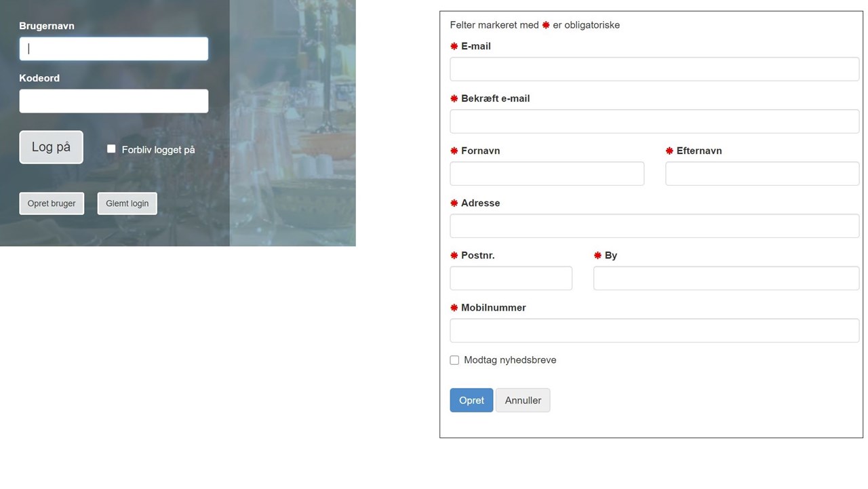Submit with the blue Opret button
The height and width of the screenshot is (489, 868).
(471, 400)
